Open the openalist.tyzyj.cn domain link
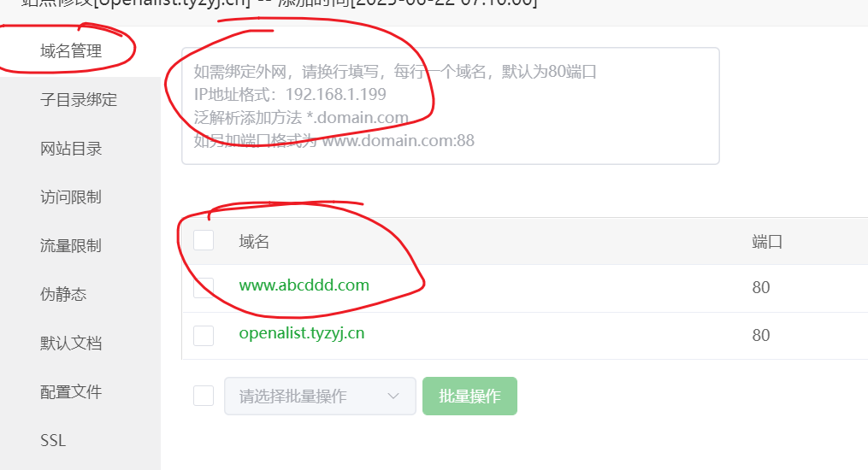This screenshot has width=868, height=470. click(302, 333)
